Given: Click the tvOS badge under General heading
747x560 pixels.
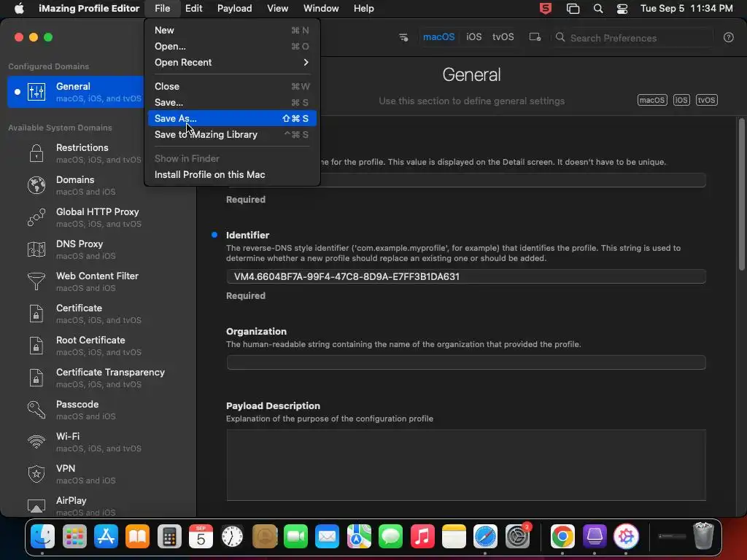Looking at the screenshot, I should [706, 100].
